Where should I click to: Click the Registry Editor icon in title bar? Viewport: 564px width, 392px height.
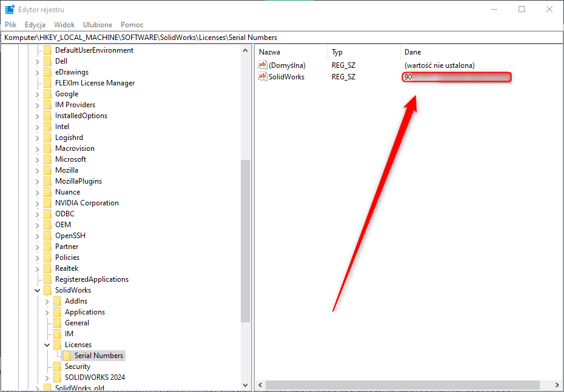click(10, 10)
